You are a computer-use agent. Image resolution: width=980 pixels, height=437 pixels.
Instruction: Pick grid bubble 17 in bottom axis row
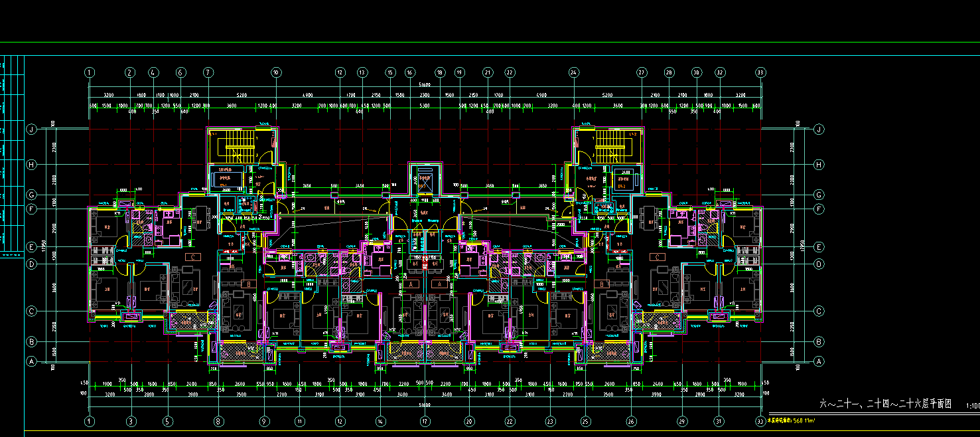(x=425, y=421)
